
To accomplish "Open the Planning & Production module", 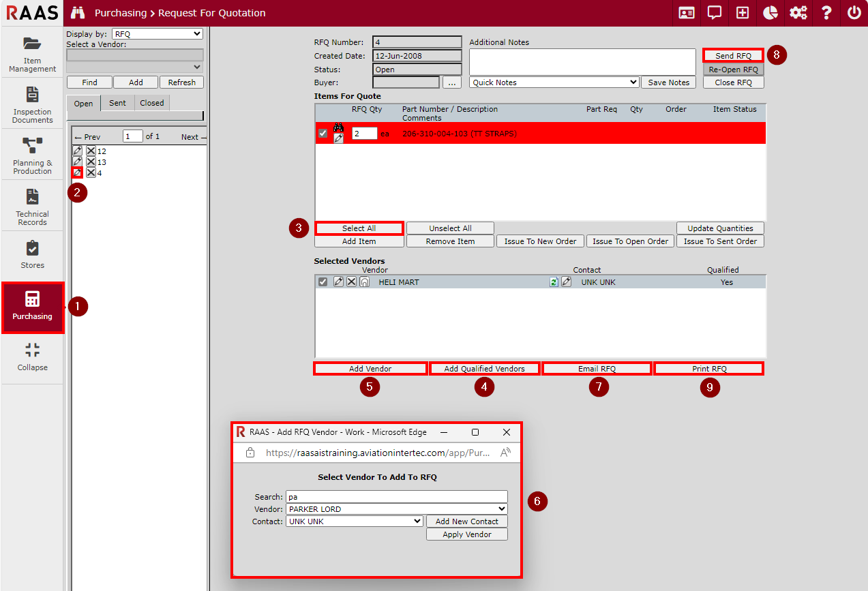I will click(x=32, y=155).
